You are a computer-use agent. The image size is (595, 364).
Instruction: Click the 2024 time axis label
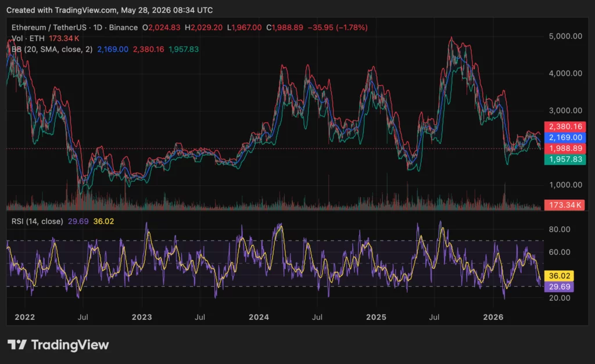[x=259, y=318]
